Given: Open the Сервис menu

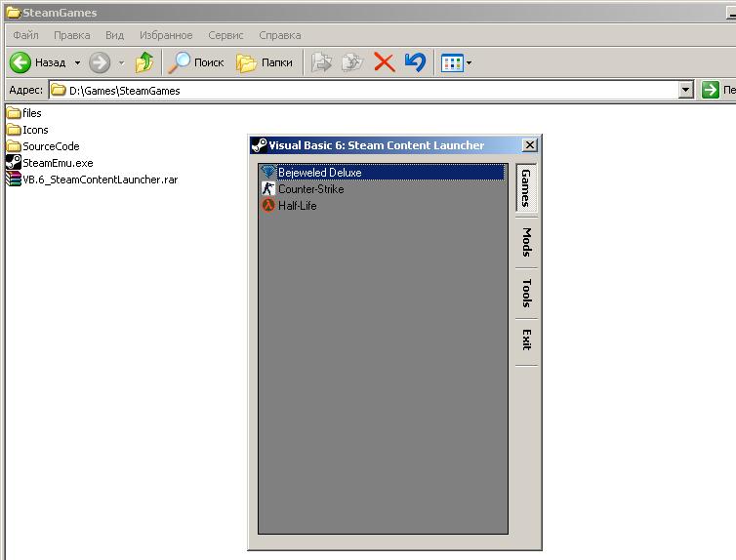Looking at the screenshot, I should click(225, 35).
